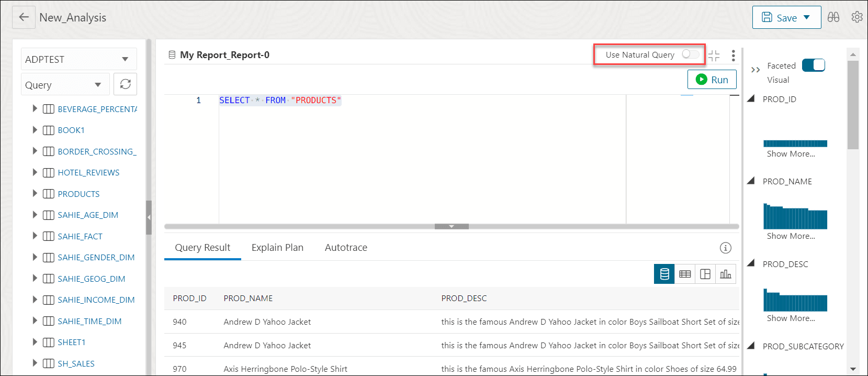The height and width of the screenshot is (376, 868).
Task: Enable the Use Natural Query toggle
Action: (x=690, y=54)
